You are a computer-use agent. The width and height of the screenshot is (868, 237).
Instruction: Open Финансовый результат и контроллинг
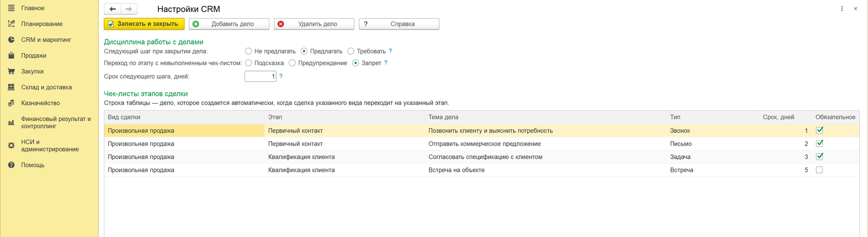(x=56, y=123)
